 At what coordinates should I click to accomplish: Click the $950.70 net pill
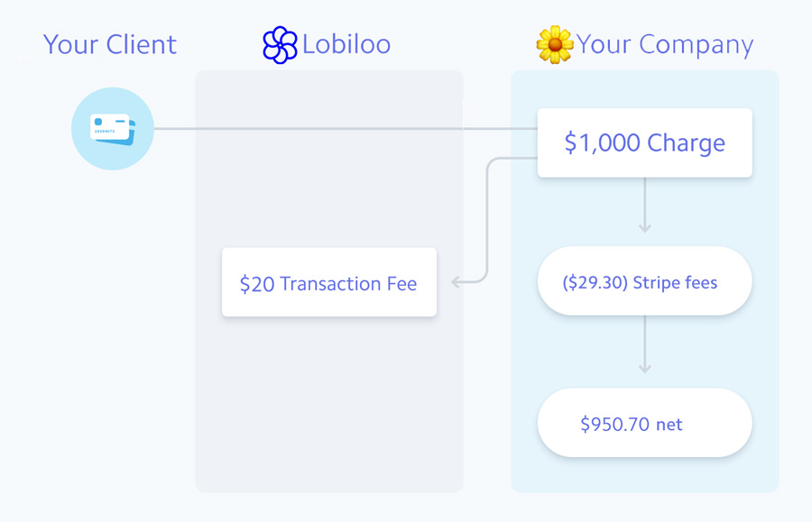pos(645,423)
